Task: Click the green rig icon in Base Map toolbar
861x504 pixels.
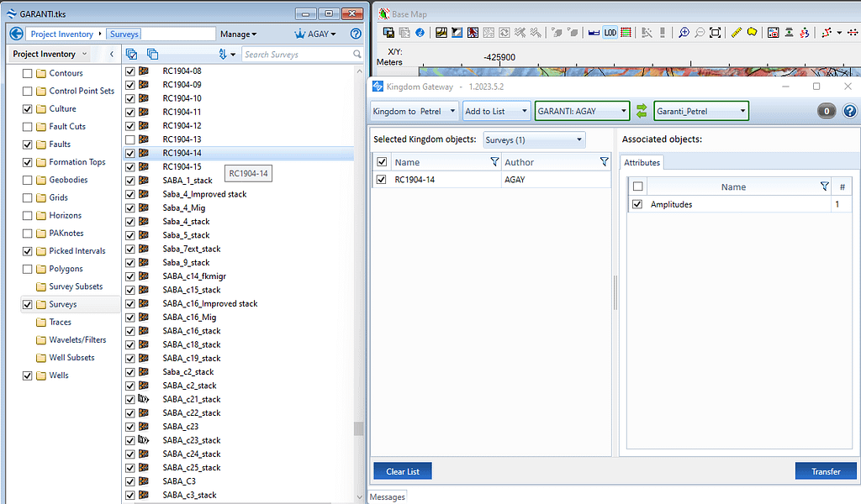Action: (789, 33)
